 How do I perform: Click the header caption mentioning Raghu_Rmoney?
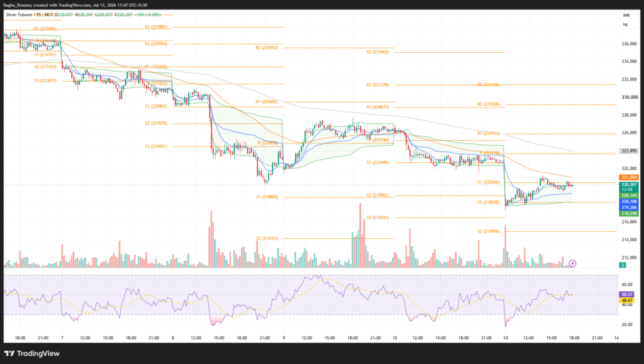click(x=75, y=5)
